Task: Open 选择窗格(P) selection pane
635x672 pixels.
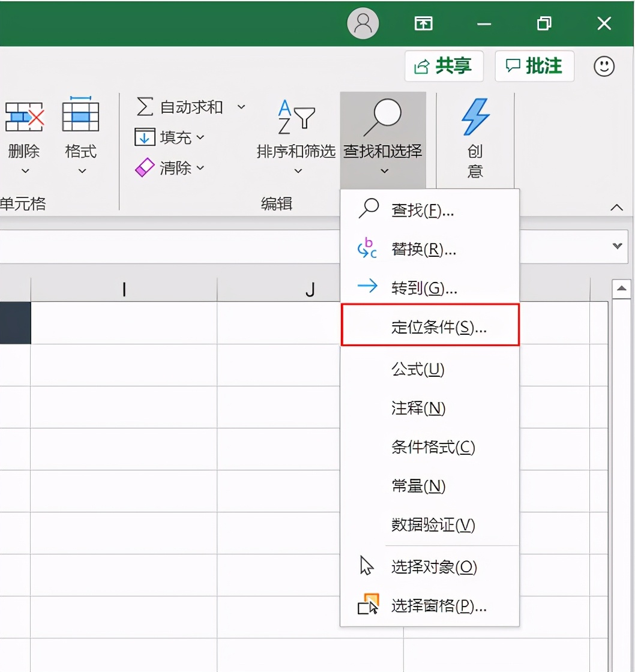Action: pyautogui.click(x=439, y=607)
